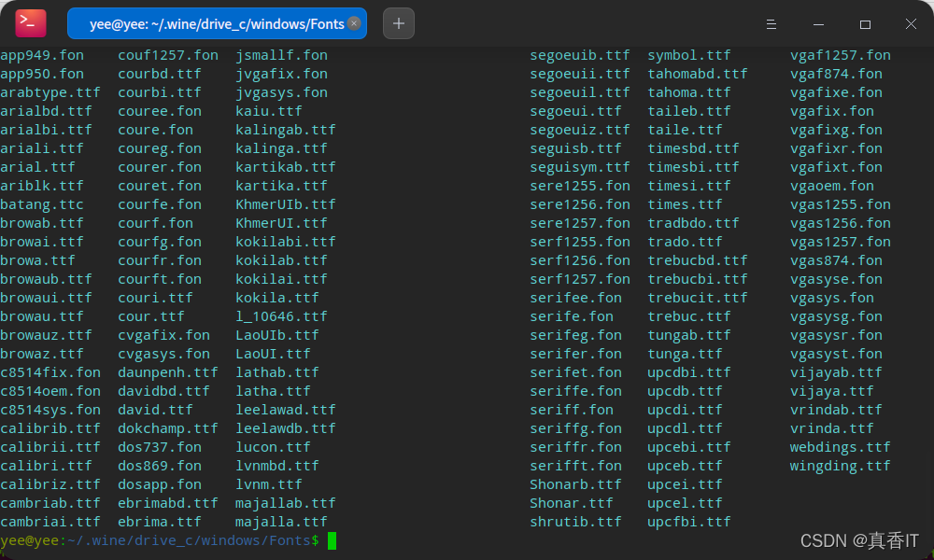Click the serf1257.fon file name

(x=580, y=279)
